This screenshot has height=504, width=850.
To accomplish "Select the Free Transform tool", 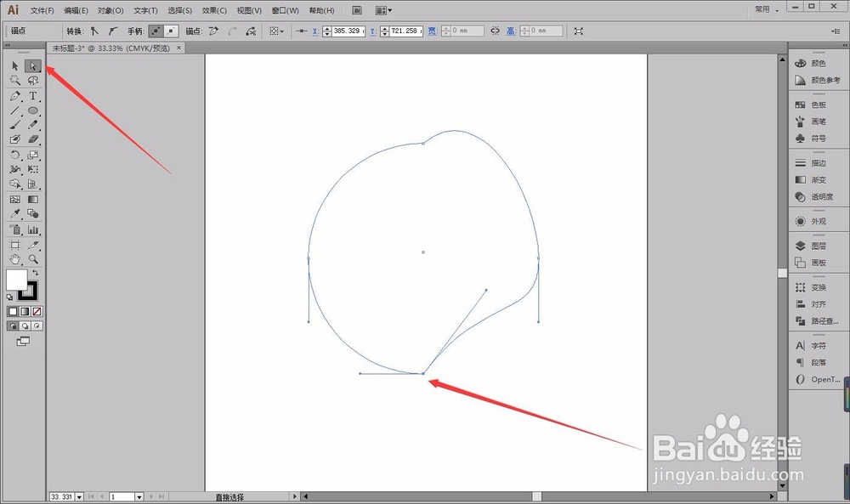I will [32, 169].
